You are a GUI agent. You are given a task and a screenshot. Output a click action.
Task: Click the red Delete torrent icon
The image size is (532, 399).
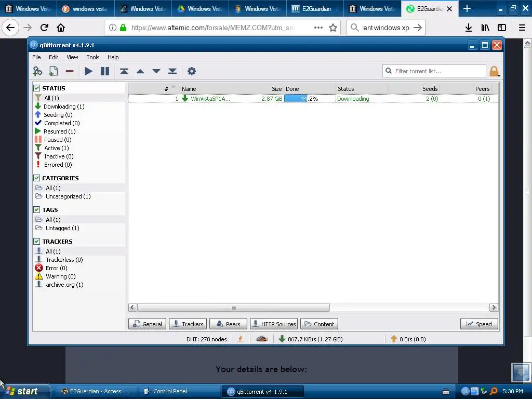click(x=70, y=71)
